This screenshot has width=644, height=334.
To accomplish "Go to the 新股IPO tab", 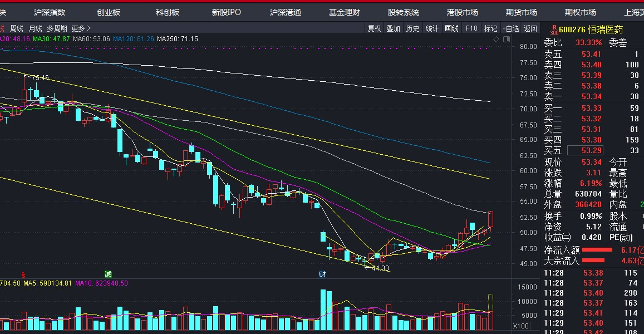I will [x=227, y=12].
